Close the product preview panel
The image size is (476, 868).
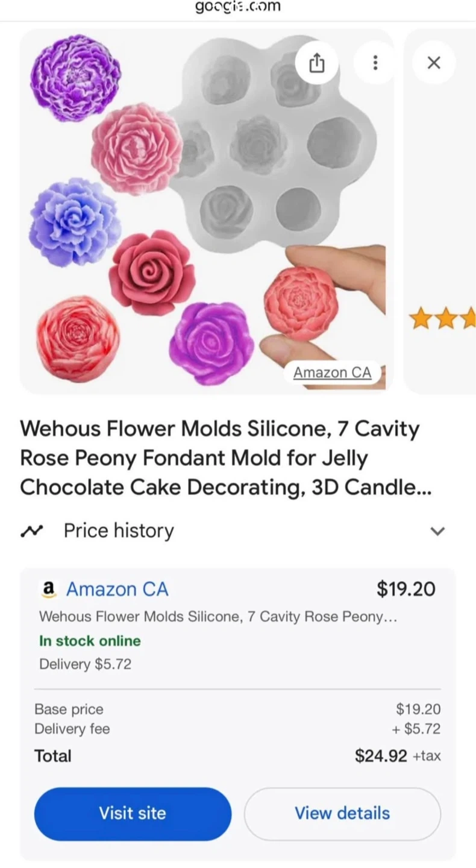433,63
